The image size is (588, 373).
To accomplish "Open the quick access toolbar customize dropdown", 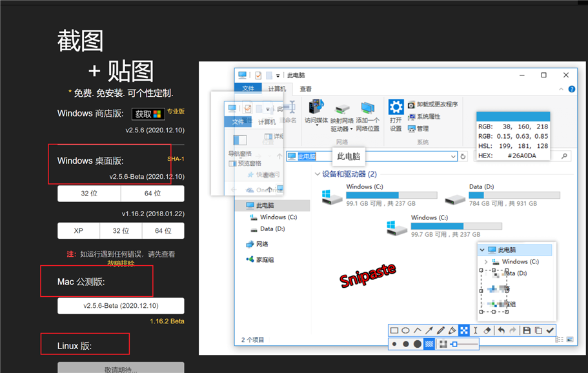I will pyautogui.click(x=278, y=76).
